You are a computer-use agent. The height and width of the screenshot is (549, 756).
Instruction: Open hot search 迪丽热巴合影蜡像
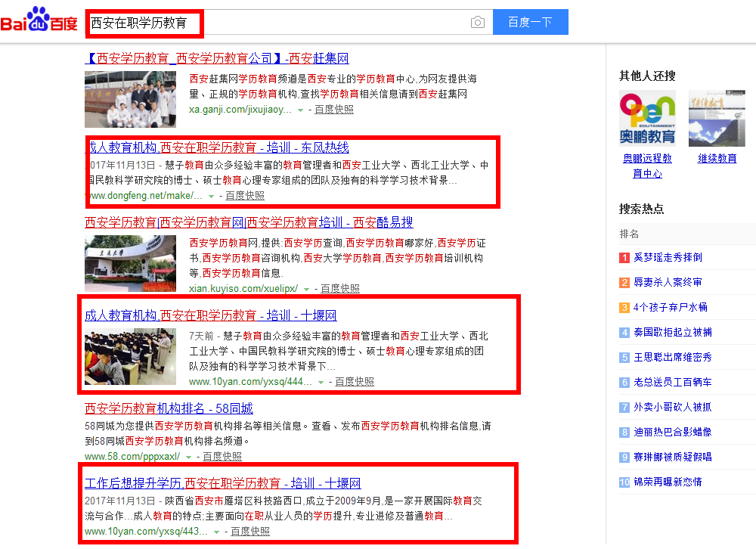point(673,433)
